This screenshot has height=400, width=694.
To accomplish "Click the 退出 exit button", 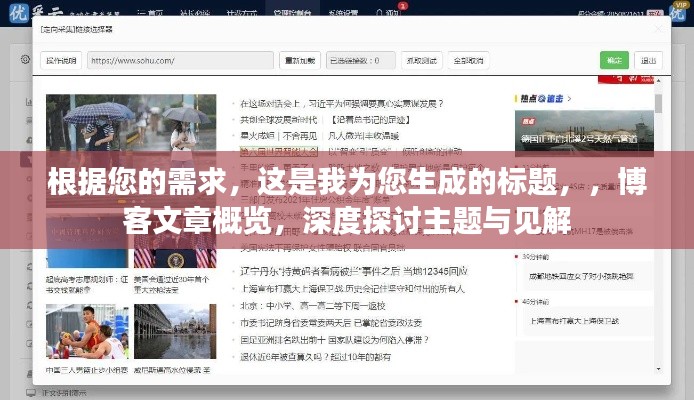I will (x=649, y=60).
